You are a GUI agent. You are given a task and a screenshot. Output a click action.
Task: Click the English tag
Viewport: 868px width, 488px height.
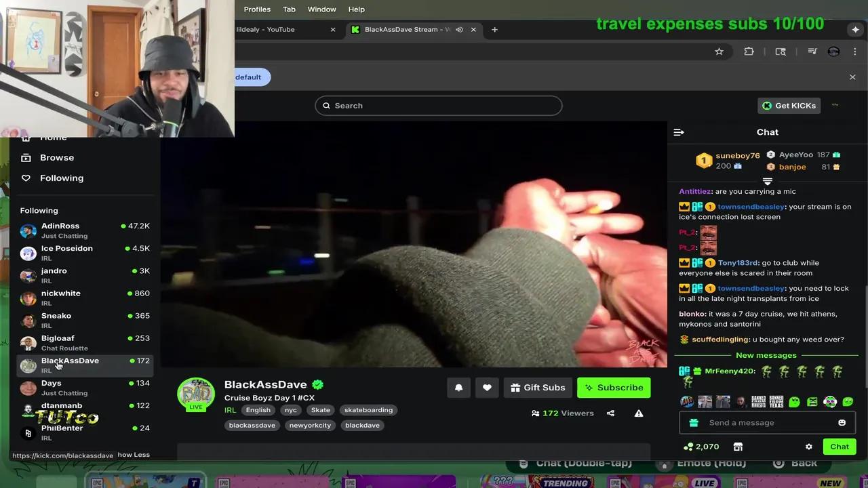coord(258,410)
